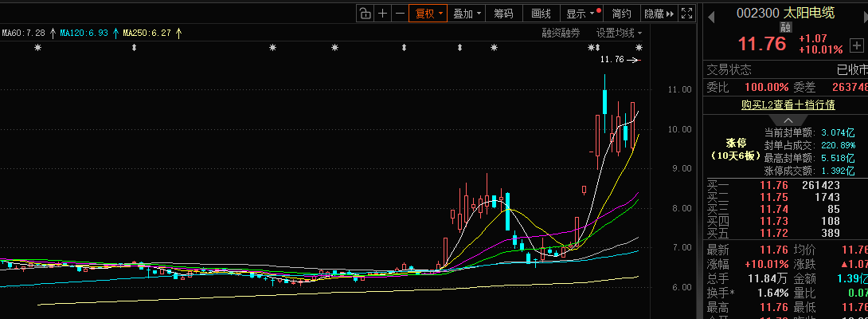Toggle fullscreen chart icon
This screenshot has height=319, width=868.
point(686,14)
